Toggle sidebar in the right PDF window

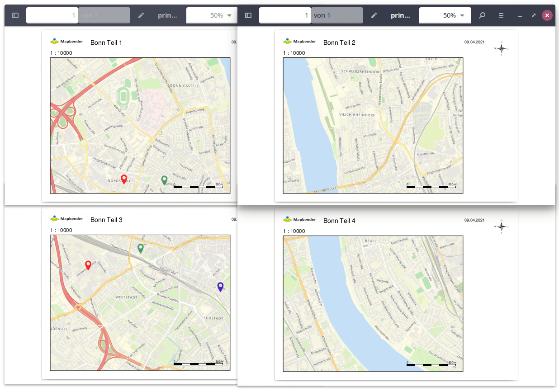pos(248,15)
